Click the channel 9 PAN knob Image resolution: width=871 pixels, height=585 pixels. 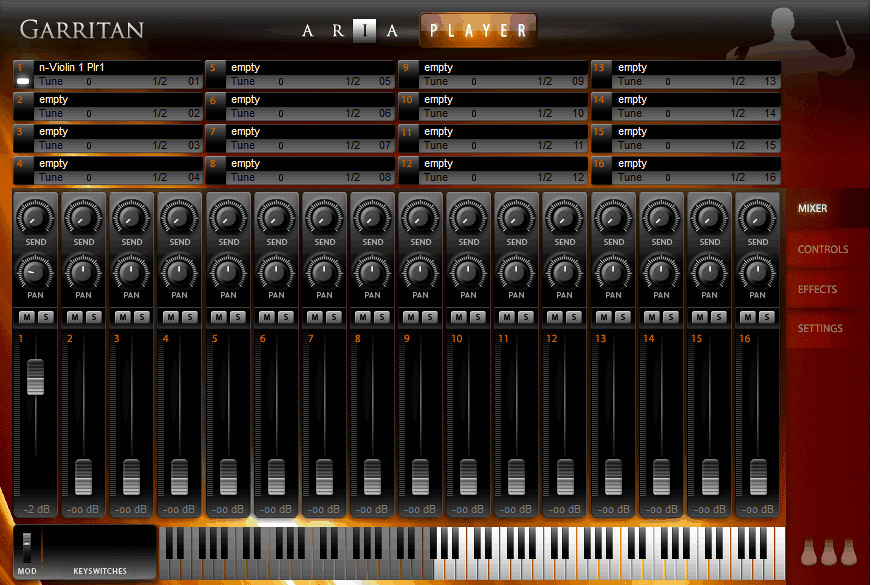click(420, 272)
